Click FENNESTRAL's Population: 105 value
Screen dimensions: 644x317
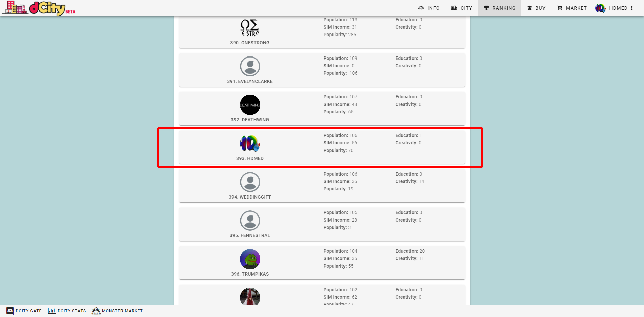point(340,212)
